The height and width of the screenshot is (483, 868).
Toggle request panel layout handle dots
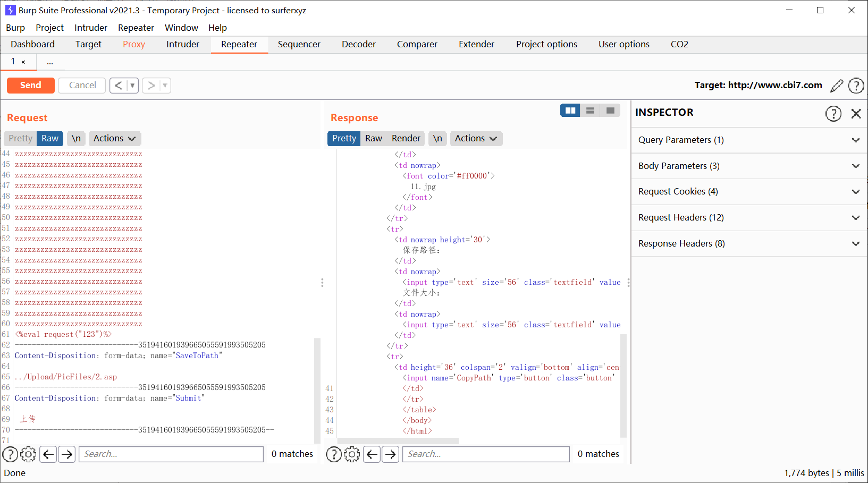pos(322,283)
